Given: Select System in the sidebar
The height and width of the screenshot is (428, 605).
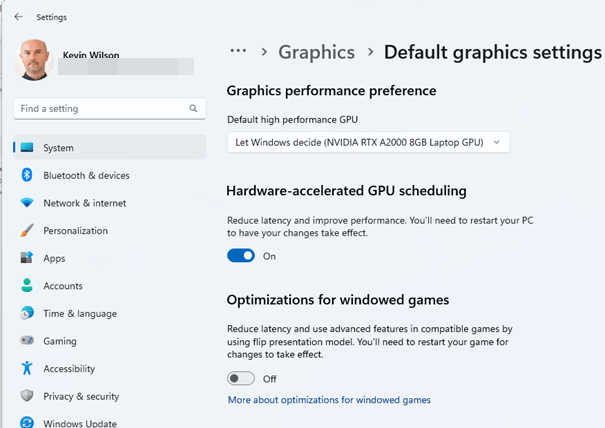Looking at the screenshot, I should point(58,148).
